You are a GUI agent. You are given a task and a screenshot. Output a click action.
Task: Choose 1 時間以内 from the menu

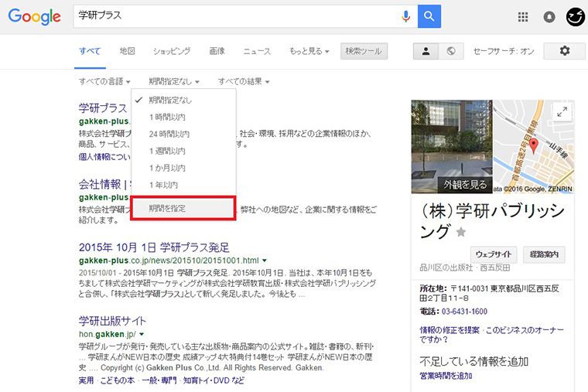pyautogui.click(x=183, y=117)
